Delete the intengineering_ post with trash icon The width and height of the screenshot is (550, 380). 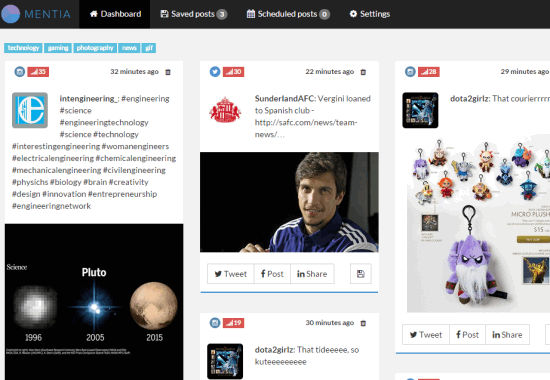[168, 72]
